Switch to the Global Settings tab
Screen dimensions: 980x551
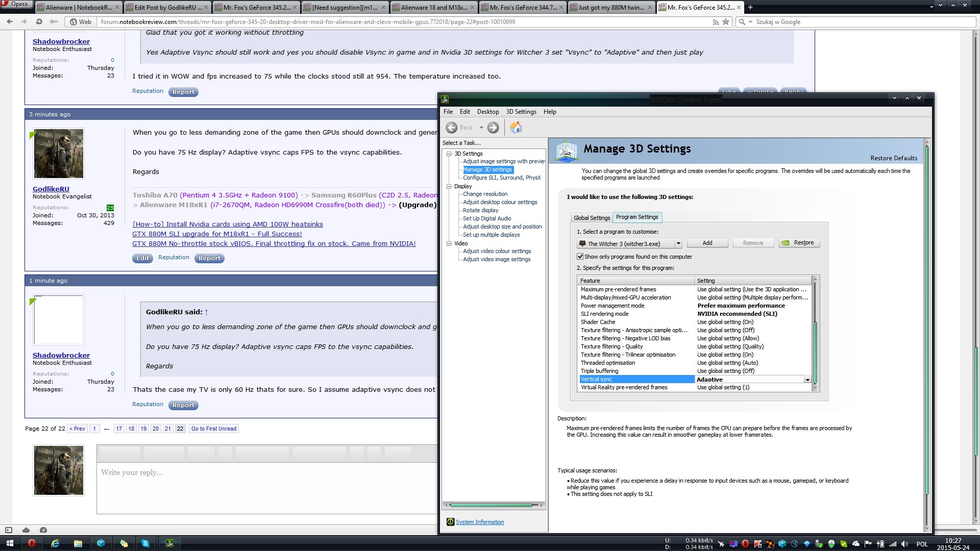coord(592,218)
